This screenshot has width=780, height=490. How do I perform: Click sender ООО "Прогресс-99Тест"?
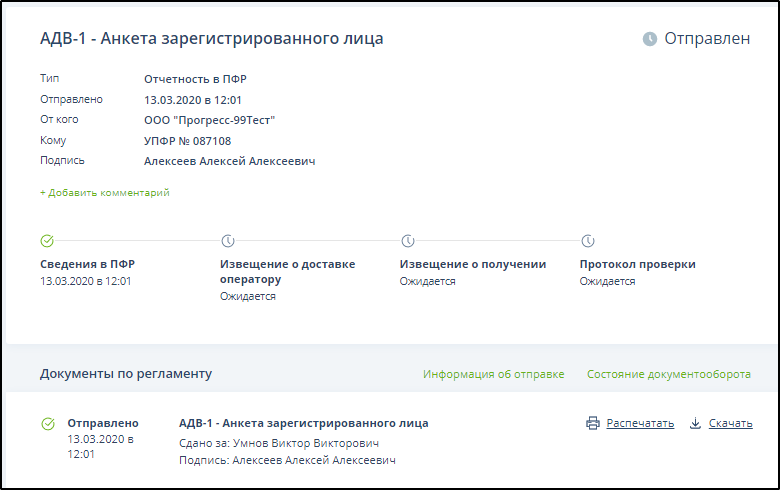pyautogui.click(x=209, y=120)
